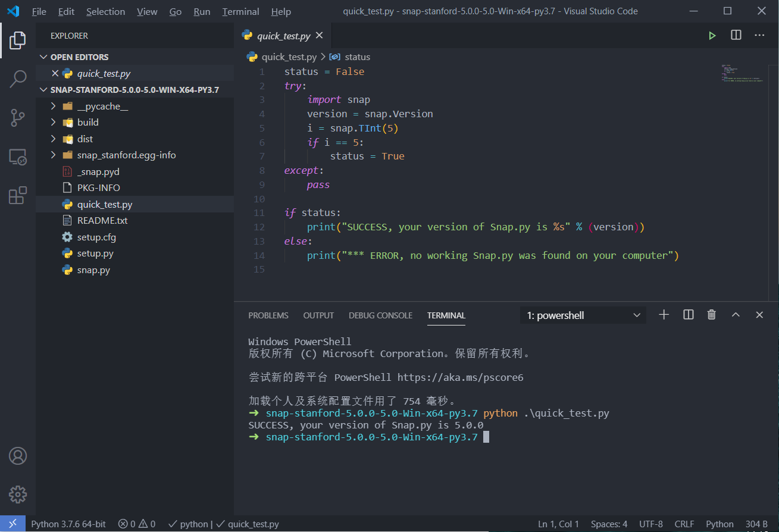
Task: Open the Run and Debug view
Action: [18, 157]
